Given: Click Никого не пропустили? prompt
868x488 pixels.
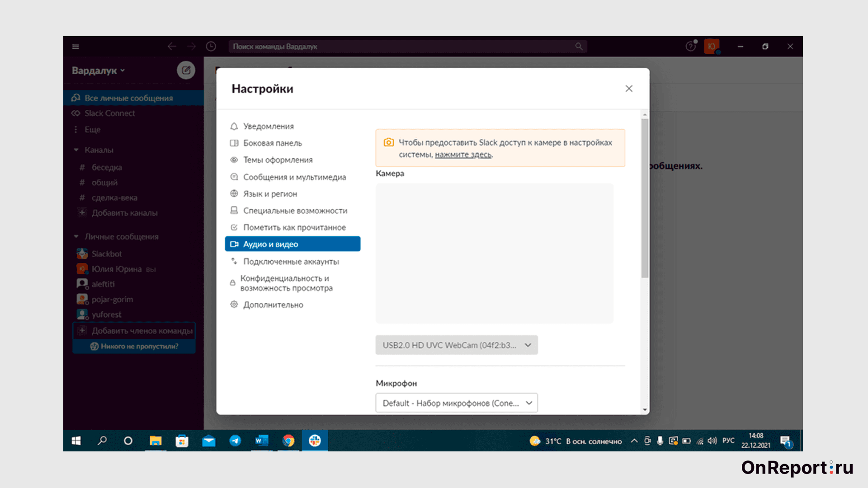Looking at the screenshot, I should coord(134,347).
